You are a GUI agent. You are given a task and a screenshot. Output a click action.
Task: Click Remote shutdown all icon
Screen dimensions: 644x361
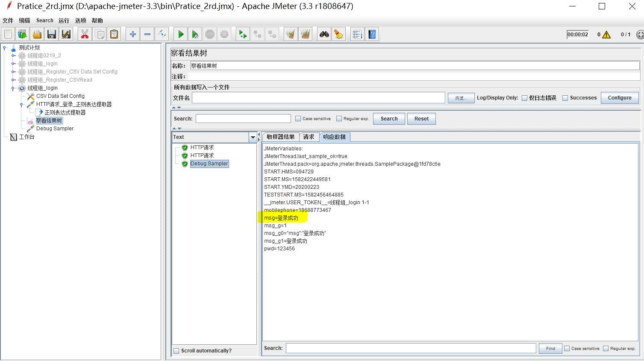coord(272,34)
